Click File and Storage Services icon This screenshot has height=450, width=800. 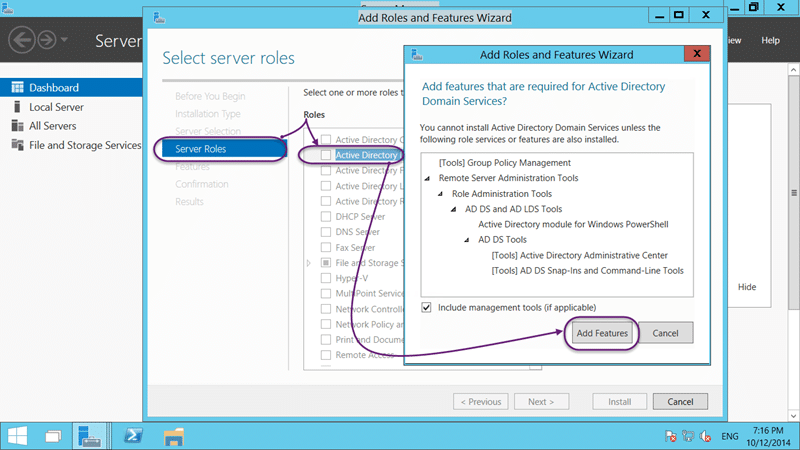17,145
